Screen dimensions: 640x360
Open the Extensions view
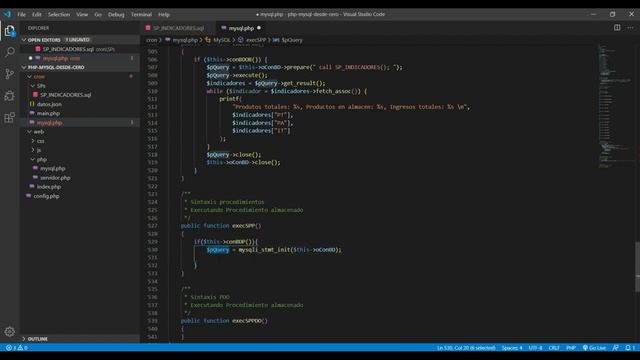tap(9, 118)
